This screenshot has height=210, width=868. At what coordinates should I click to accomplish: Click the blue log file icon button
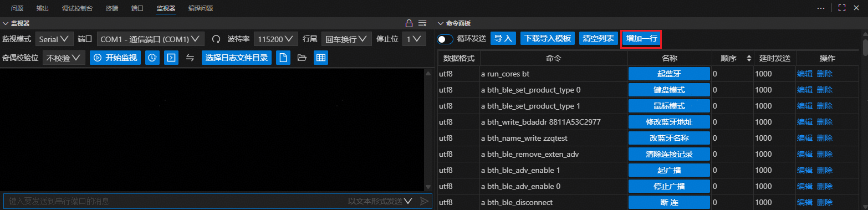coord(283,58)
